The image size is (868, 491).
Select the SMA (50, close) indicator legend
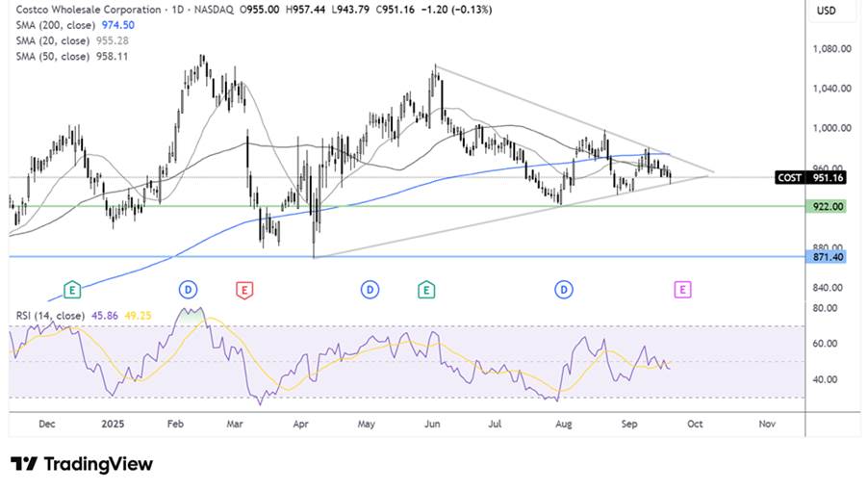point(53,56)
